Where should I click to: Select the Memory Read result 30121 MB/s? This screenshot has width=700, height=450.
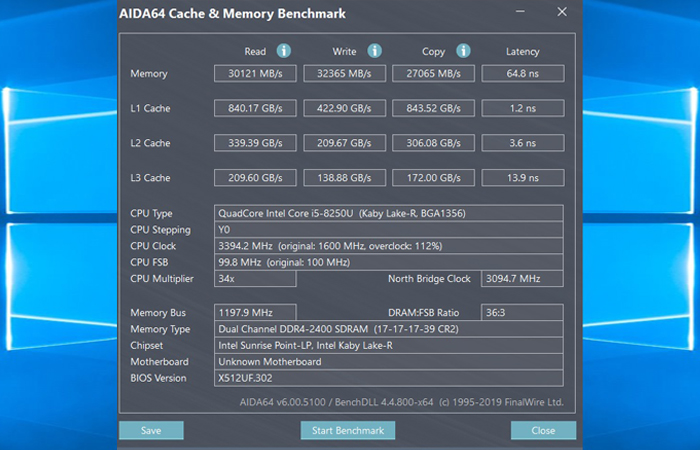[255, 74]
